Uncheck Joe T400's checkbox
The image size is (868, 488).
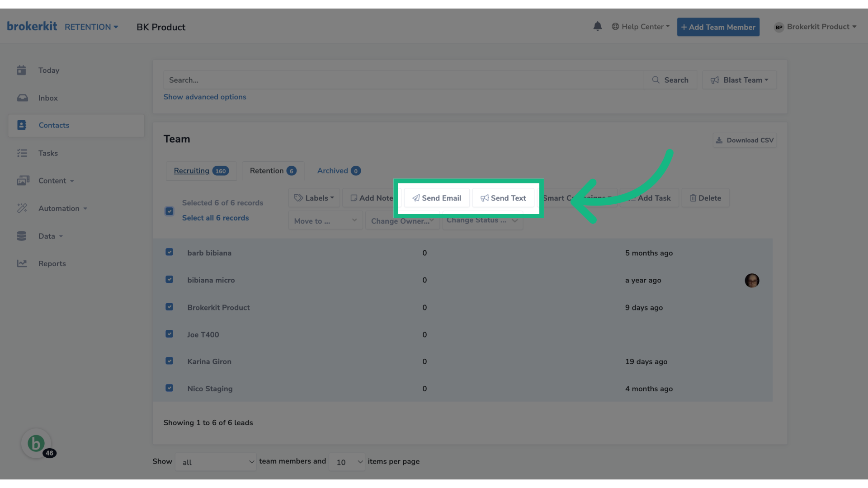170,334
